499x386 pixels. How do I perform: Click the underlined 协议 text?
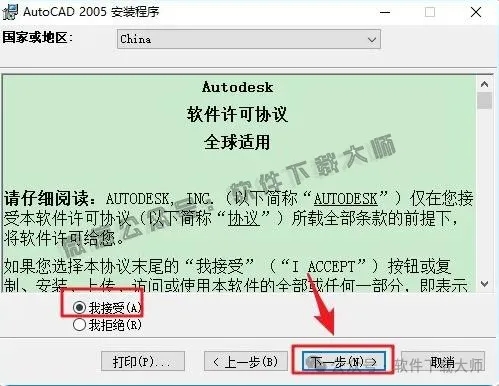(244, 219)
